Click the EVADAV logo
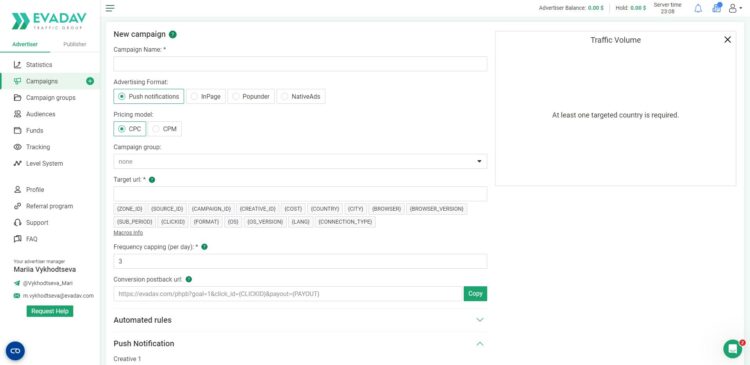 click(49, 21)
